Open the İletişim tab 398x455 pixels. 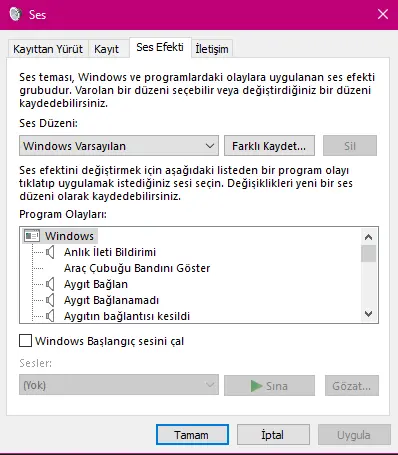tap(212, 49)
